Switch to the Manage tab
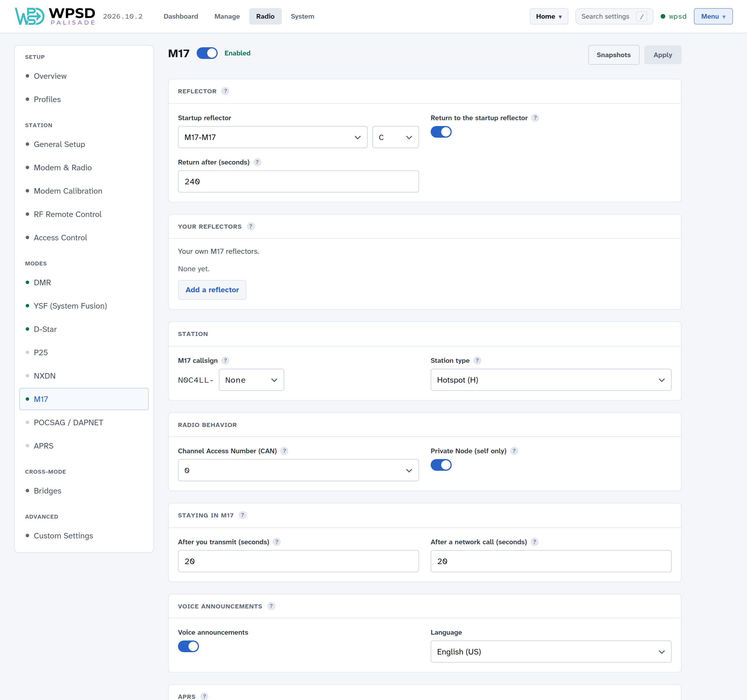The width and height of the screenshot is (747, 700). point(227,17)
